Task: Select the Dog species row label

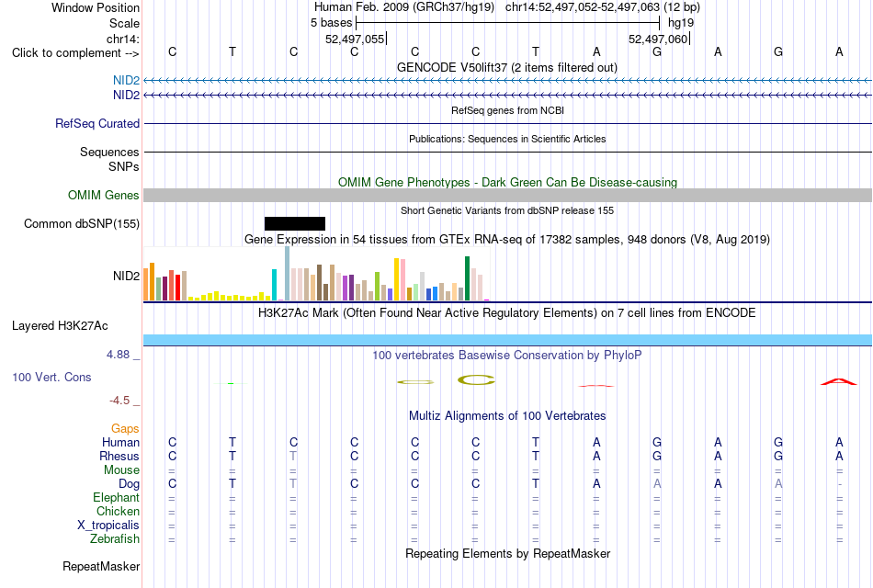Action: pos(130,484)
